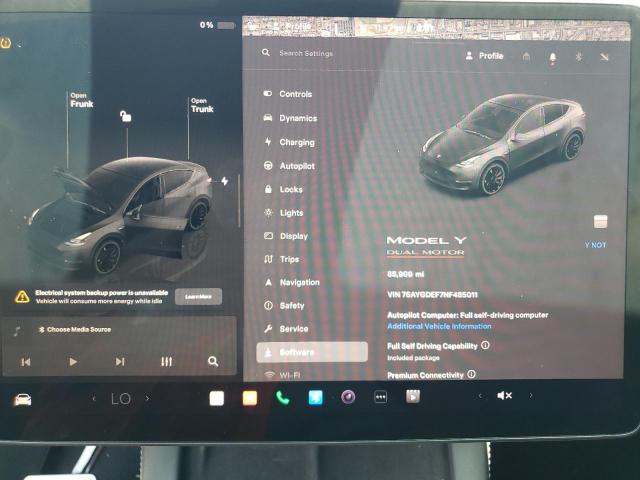Viewport: 640px width, 480px height.
Task: Open the blue Bluetooth app icon
Action: point(316,398)
